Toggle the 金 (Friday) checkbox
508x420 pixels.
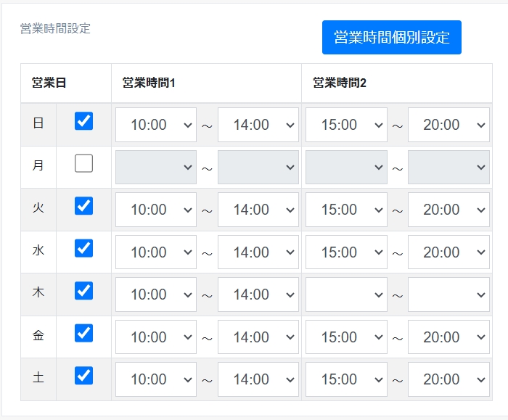pyautogui.click(x=84, y=333)
